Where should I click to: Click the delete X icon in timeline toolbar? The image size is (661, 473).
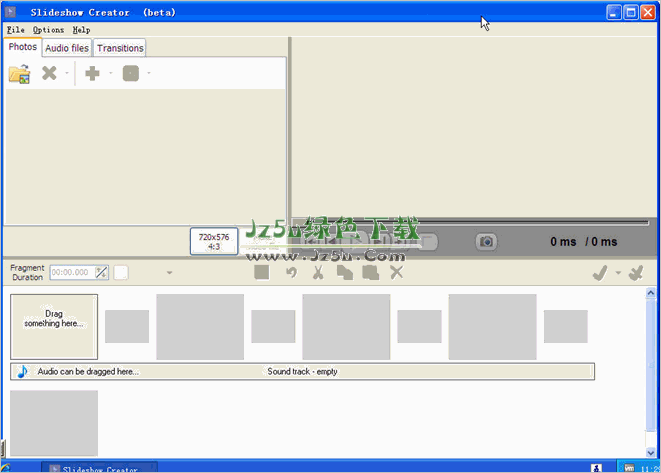[x=396, y=272]
